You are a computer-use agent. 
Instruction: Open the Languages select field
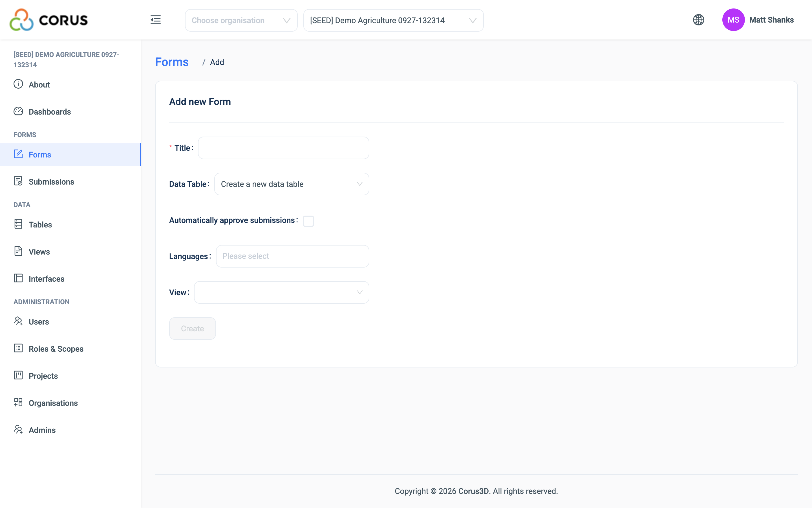pos(293,256)
